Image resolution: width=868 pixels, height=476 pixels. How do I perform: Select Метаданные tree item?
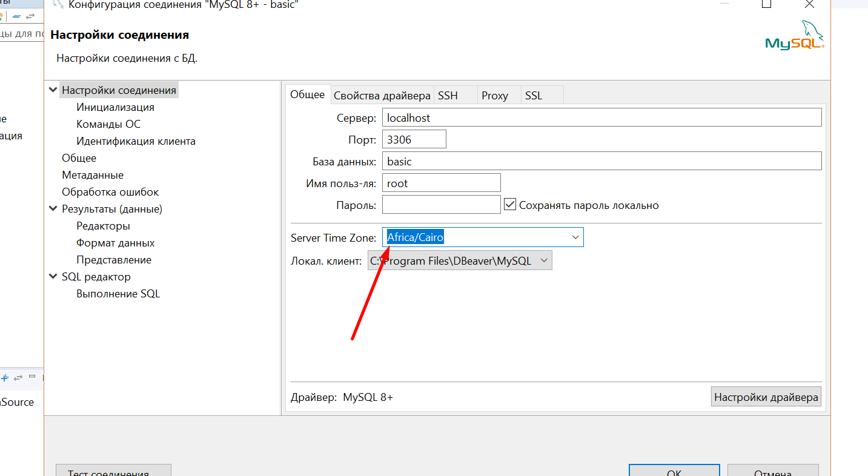click(93, 175)
